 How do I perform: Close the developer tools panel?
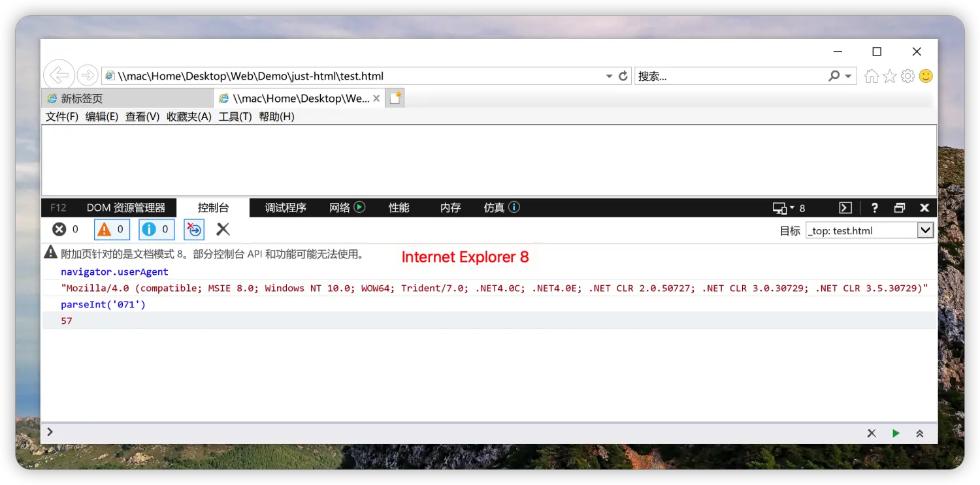(924, 208)
